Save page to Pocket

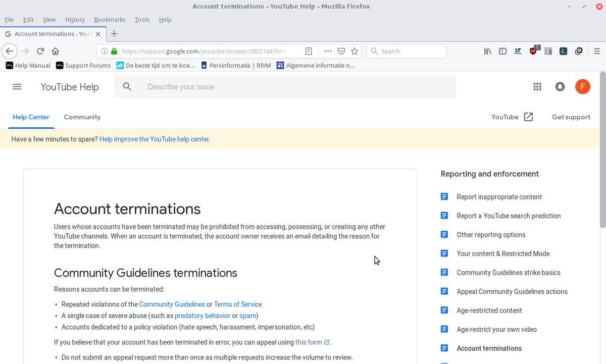click(x=341, y=51)
